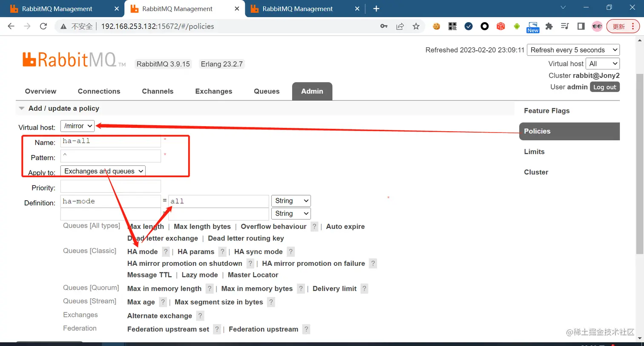Open the saved password key icon
The image size is (644, 346).
click(384, 26)
